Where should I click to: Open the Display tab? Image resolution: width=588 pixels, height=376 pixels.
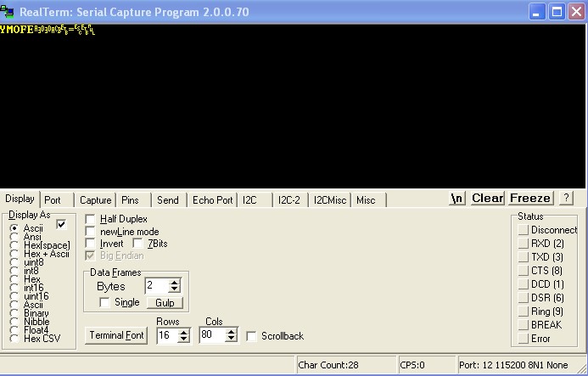(x=20, y=199)
